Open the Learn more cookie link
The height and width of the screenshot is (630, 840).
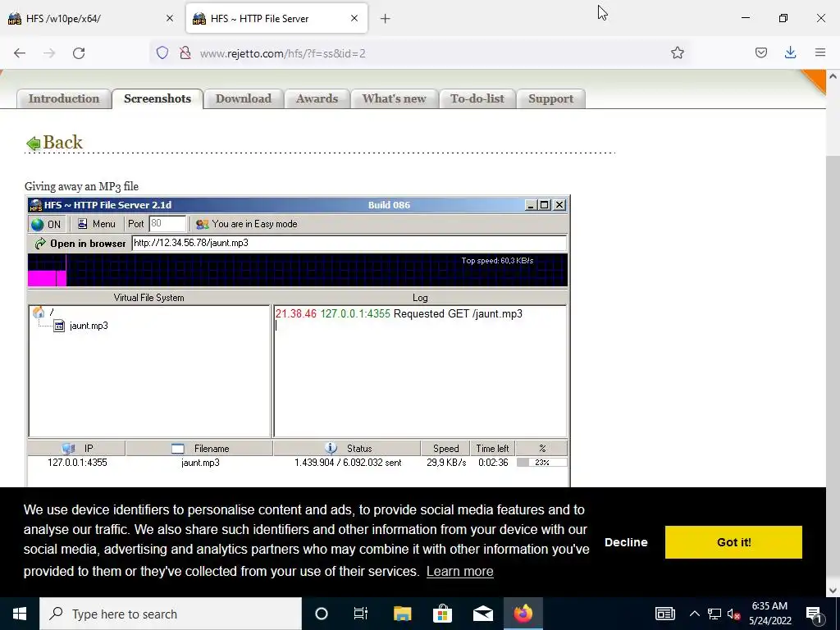pos(459,572)
